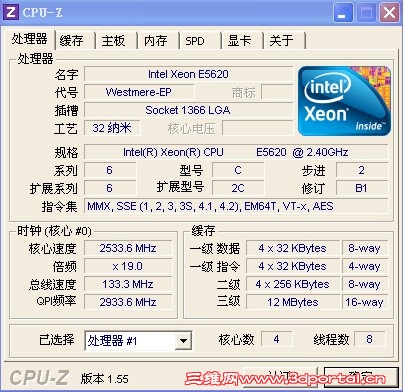Click the CPU-Z title bar logo icon
This screenshot has height=392, width=405.
(x=11, y=12)
